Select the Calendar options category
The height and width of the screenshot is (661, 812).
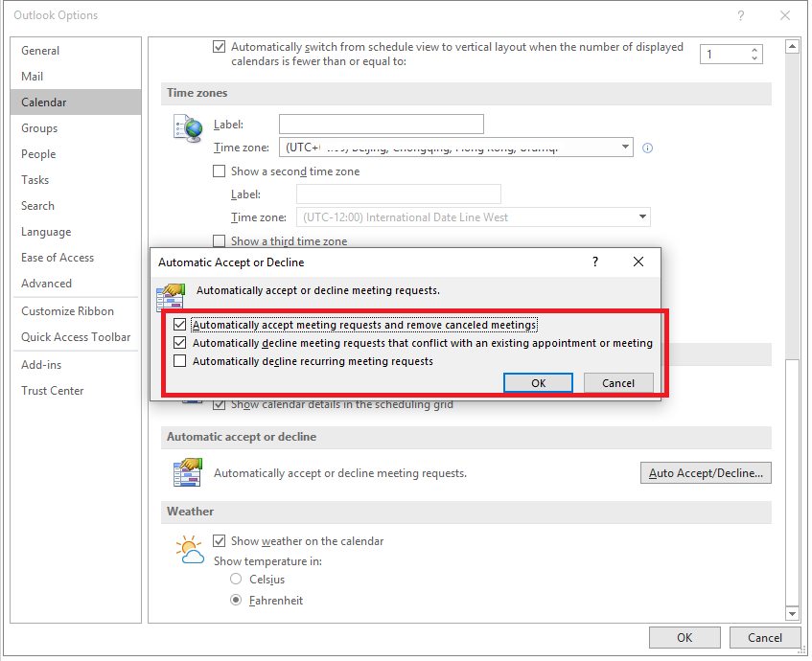point(76,102)
